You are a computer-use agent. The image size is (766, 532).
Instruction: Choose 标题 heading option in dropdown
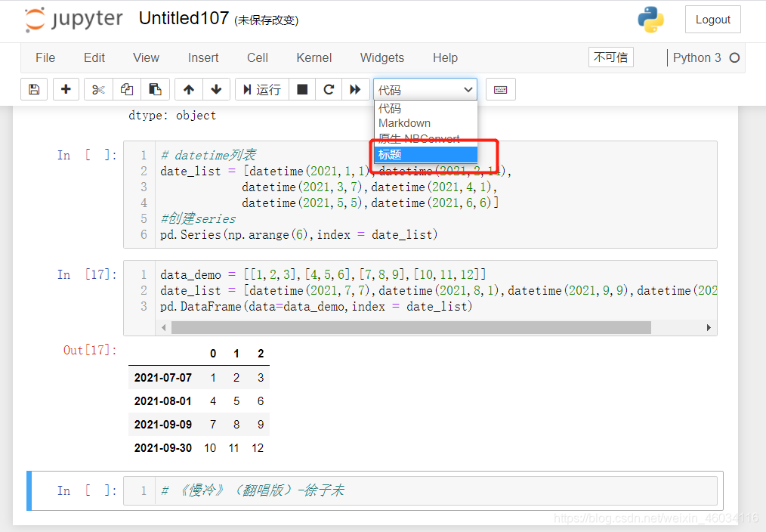pos(425,154)
